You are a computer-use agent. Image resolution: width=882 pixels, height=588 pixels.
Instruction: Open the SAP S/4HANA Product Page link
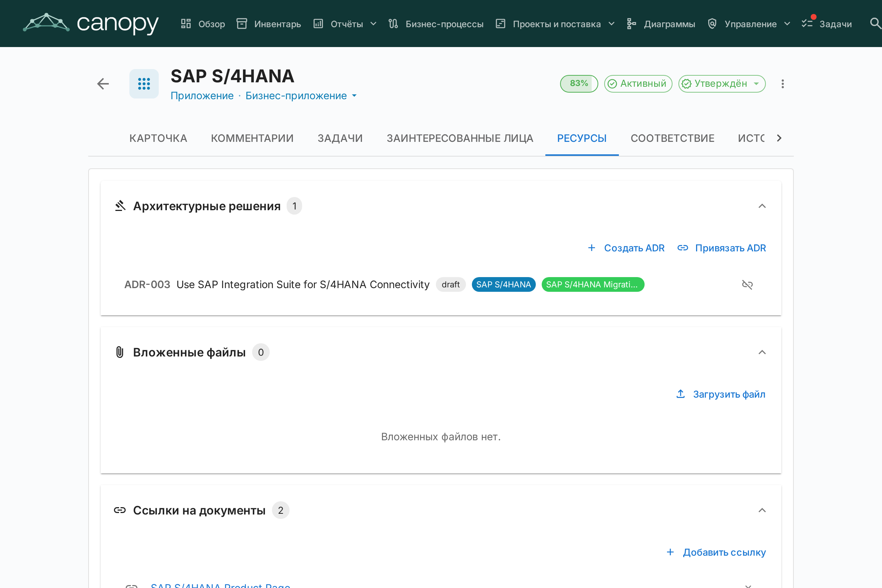[220, 585]
